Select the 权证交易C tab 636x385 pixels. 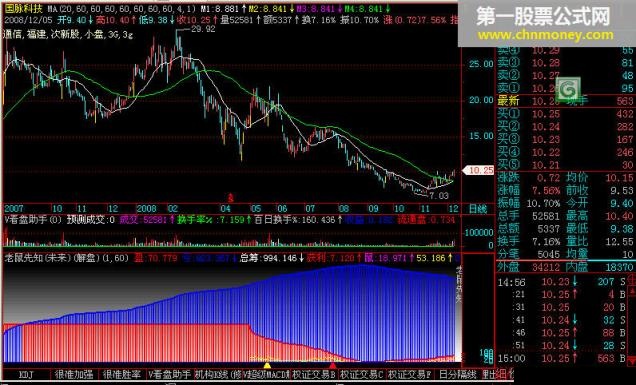tap(362, 374)
